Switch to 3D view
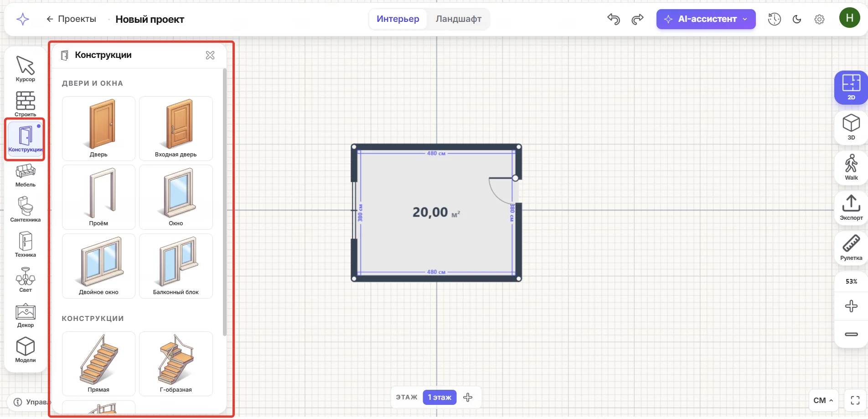Screen dimensions: 868x419 pos(851,128)
